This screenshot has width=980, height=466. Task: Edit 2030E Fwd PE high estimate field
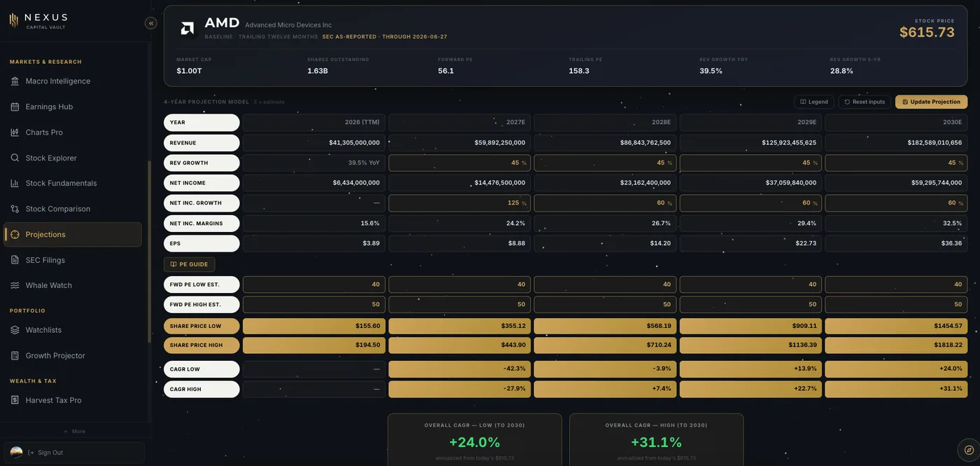(896, 305)
